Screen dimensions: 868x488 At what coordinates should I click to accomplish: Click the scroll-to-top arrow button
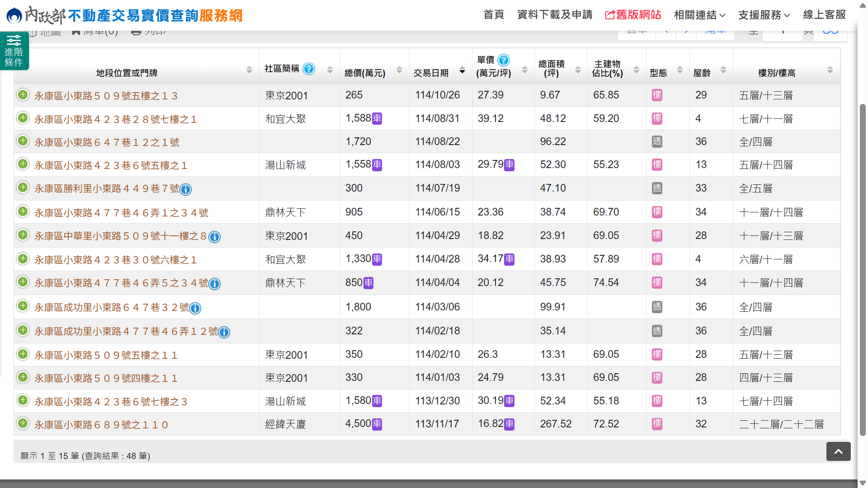click(x=838, y=451)
